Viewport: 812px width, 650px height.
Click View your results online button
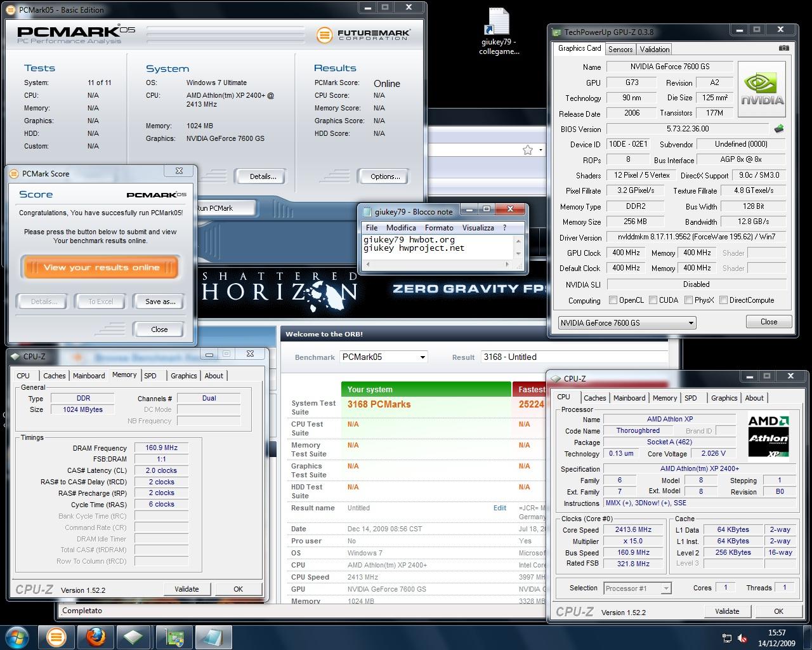101,267
